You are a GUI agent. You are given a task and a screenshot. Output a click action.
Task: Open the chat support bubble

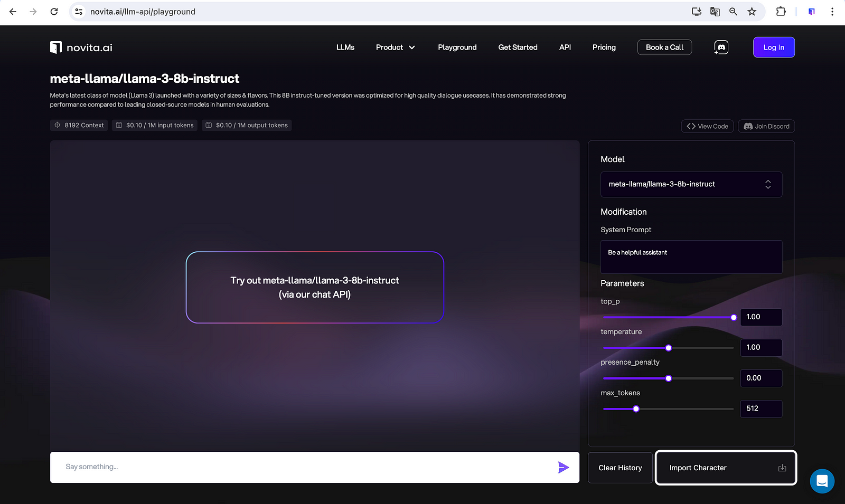(822, 481)
